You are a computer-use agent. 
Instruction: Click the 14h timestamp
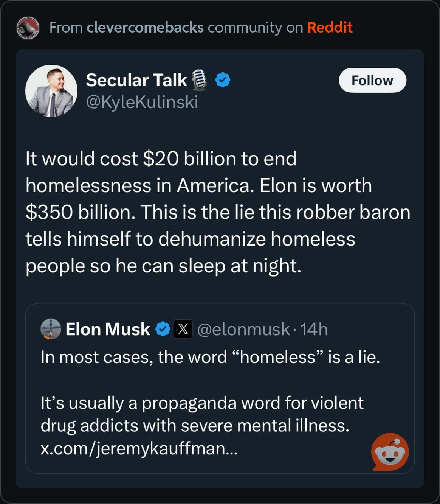click(314, 329)
